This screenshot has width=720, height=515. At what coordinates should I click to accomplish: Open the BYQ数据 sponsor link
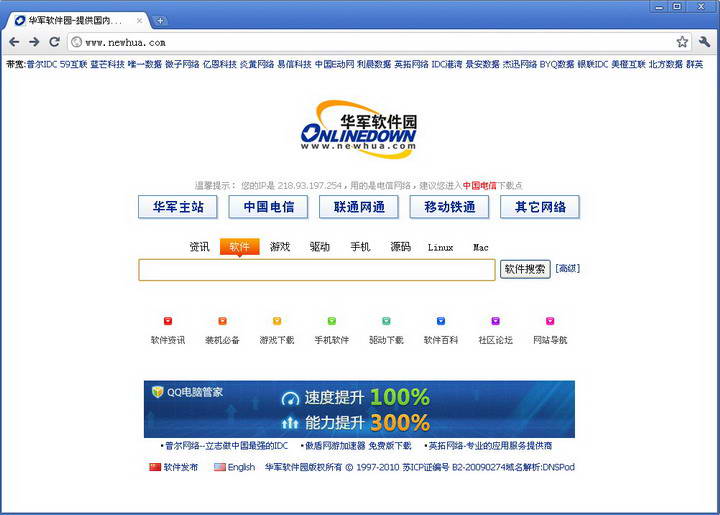(557, 64)
